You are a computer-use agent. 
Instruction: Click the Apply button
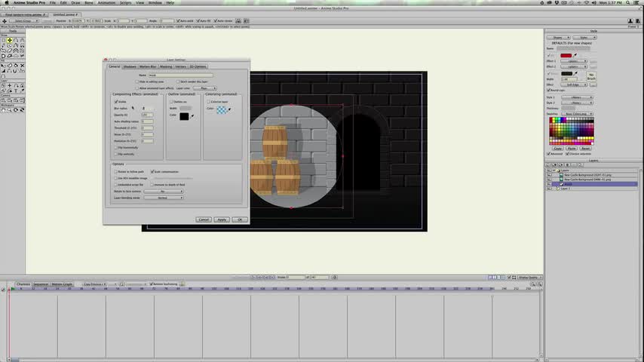221,219
